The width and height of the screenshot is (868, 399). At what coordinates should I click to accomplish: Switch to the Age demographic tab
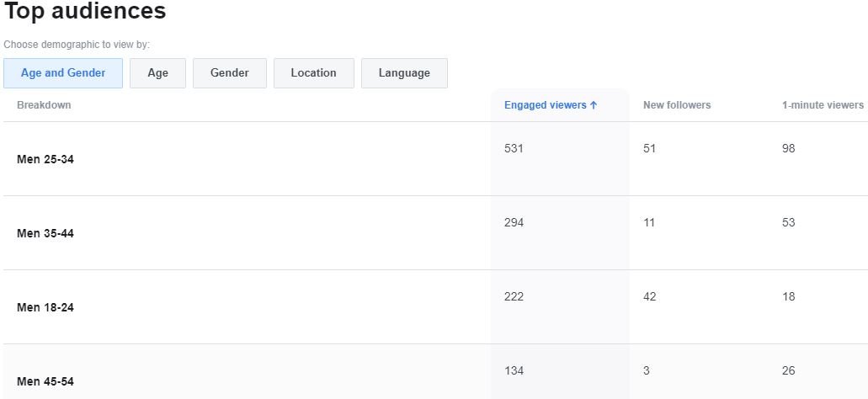click(157, 73)
